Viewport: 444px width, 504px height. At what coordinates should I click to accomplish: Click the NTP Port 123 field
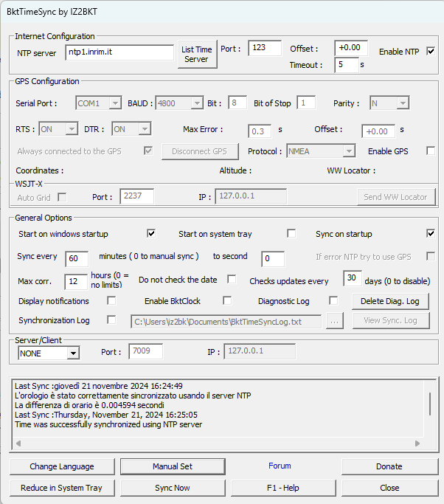265,48
